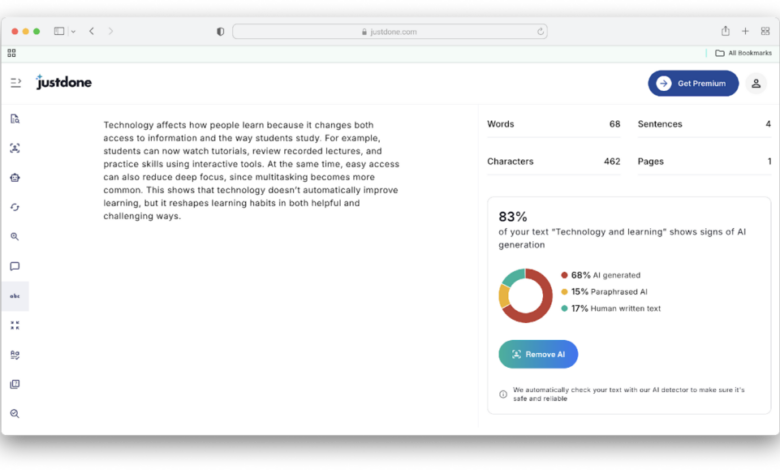Click the justdone.com address bar
Viewport: 780px width, 470px height.
click(x=391, y=31)
